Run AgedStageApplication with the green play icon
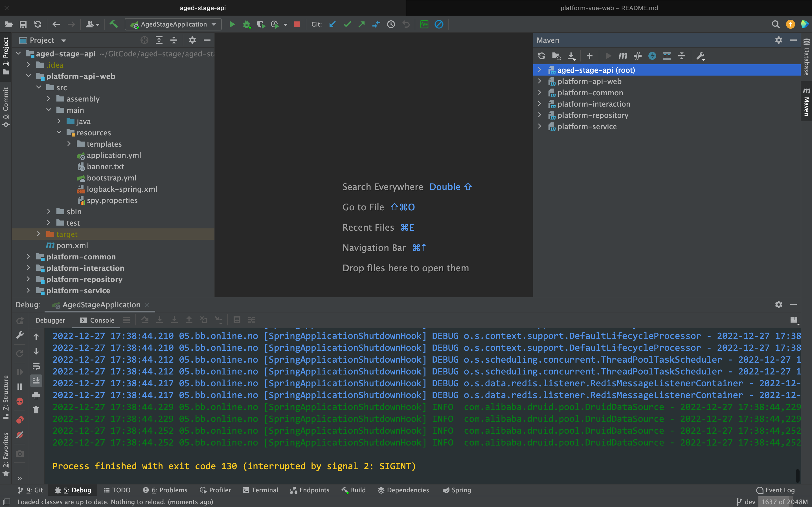This screenshot has width=812, height=507. pyautogui.click(x=232, y=24)
